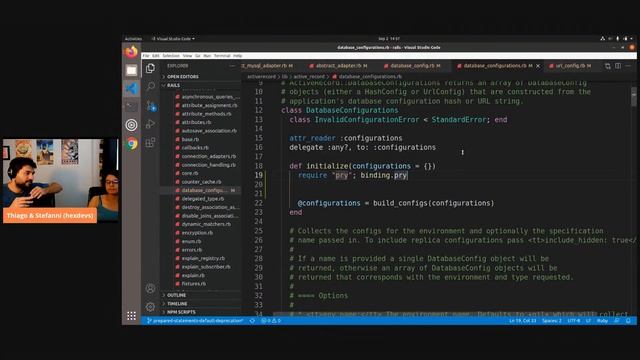
Task: Open the Run menu
Action: [207, 56]
